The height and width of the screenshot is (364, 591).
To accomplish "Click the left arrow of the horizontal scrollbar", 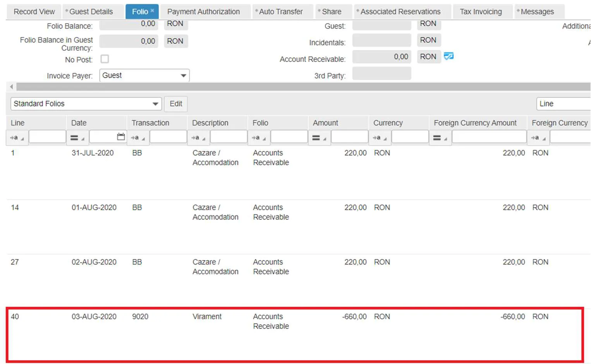I will (11, 87).
